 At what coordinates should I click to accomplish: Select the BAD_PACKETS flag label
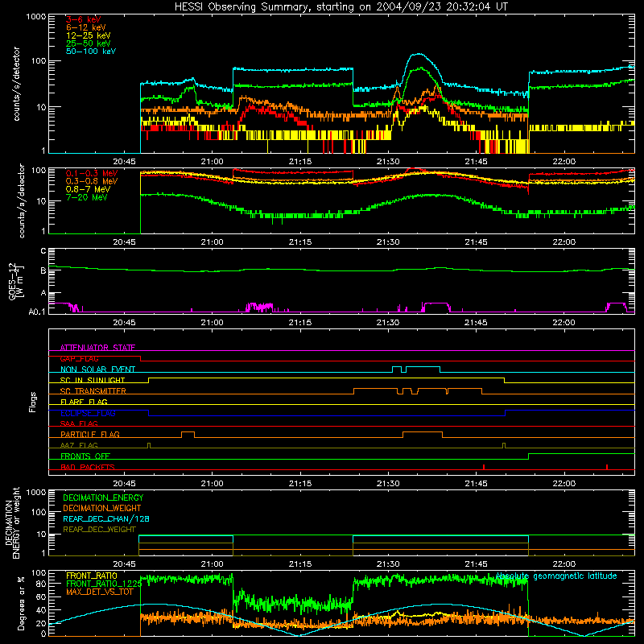88,467
